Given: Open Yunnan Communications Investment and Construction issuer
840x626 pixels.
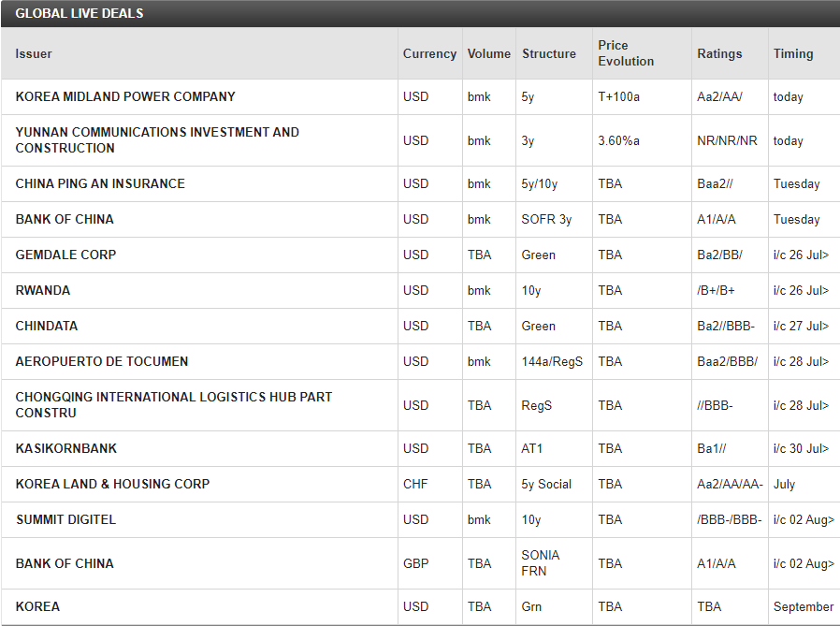Looking at the screenshot, I should pyautogui.click(x=157, y=139).
